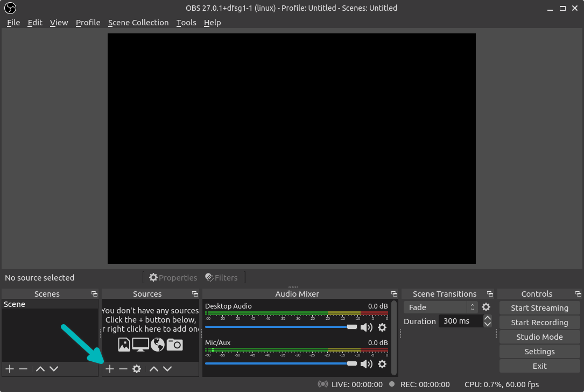Open the scene transition dropdown showing Fade
The image size is (584, 392).
pyautogui.click(x=436, y=307)
